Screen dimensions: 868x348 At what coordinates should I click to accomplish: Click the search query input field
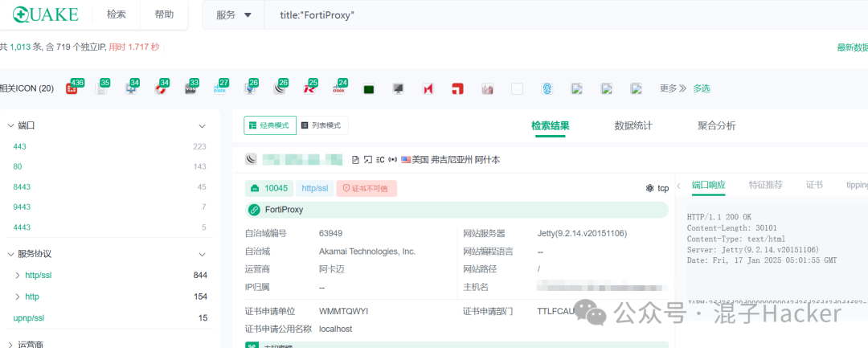point(565,15)
